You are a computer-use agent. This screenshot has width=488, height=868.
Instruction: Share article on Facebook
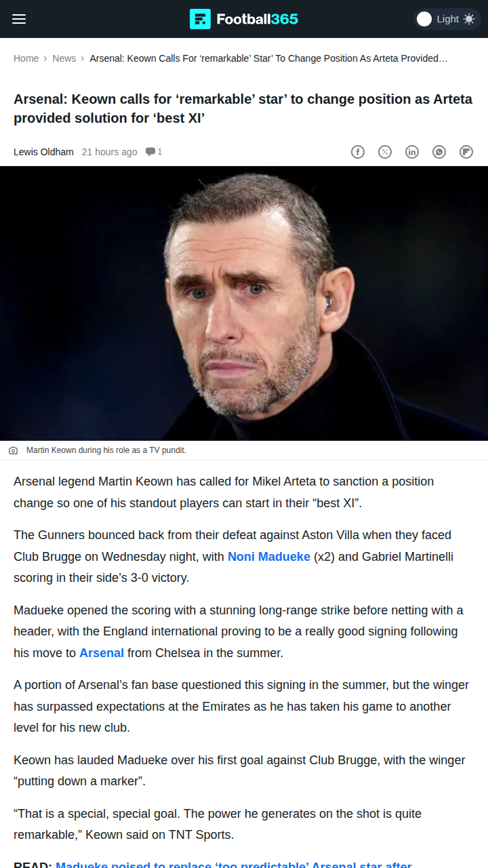358,152
